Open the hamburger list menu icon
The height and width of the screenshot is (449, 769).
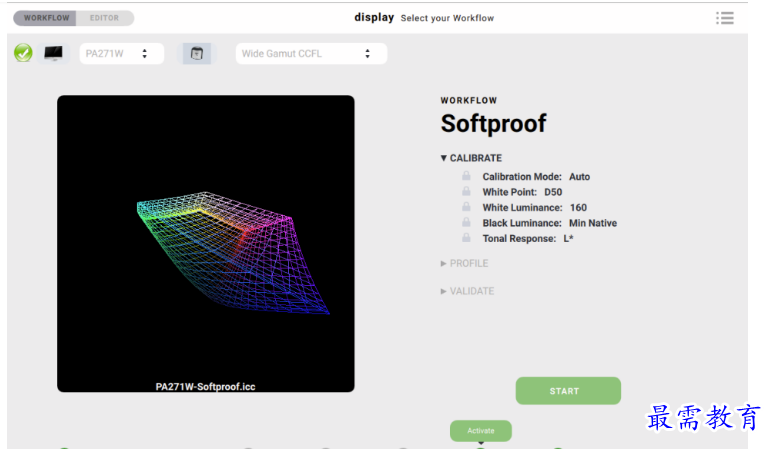tap(725, 18)
